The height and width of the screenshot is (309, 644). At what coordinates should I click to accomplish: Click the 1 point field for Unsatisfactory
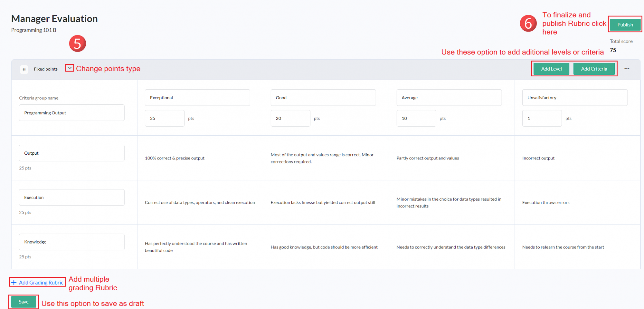pyautogui.click(x=542, y=118)
